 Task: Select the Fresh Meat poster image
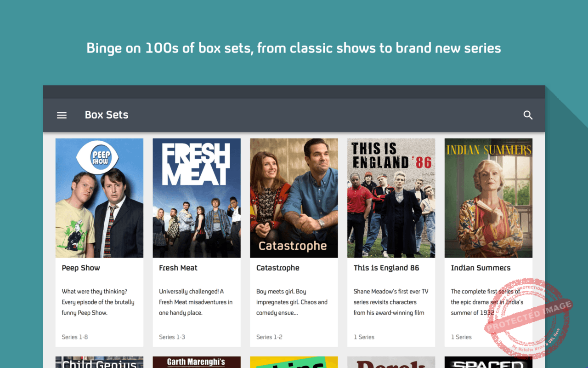tap(197, 198)
